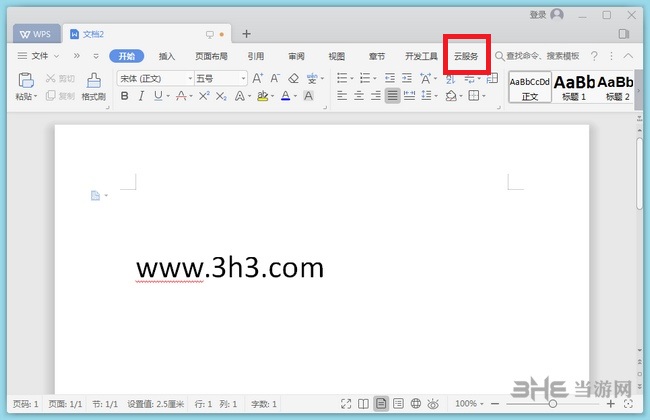This screenshot has height=420, width=650.
Task: Open help with the question mark
Action: (594, 56)
